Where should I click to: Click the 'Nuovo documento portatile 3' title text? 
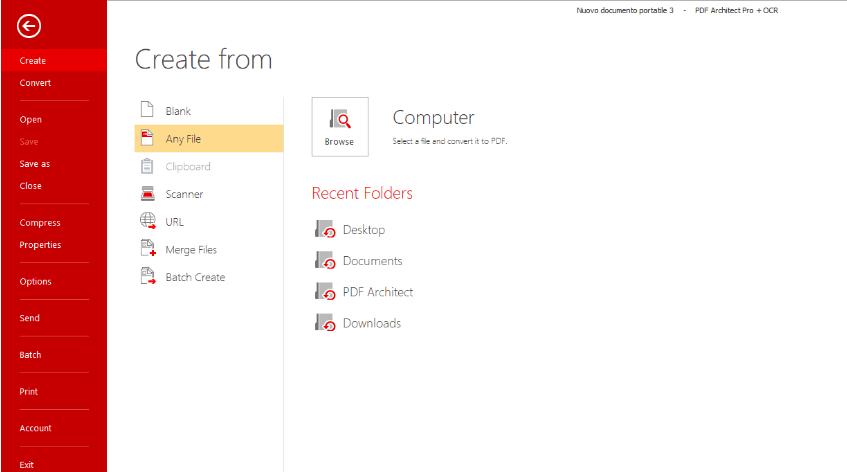[625, 10]
